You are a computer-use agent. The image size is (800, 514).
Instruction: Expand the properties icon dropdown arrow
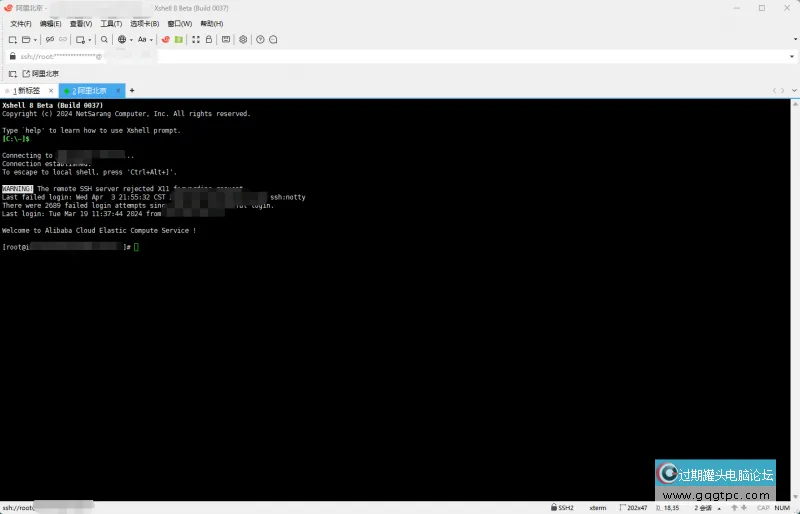tap(90, 40)
